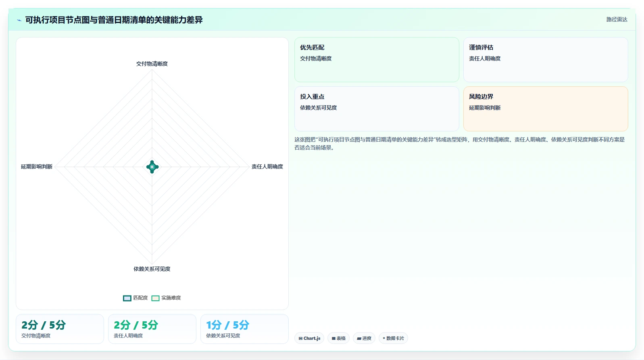Click the 进度 tag chip

tap(364, 338)
